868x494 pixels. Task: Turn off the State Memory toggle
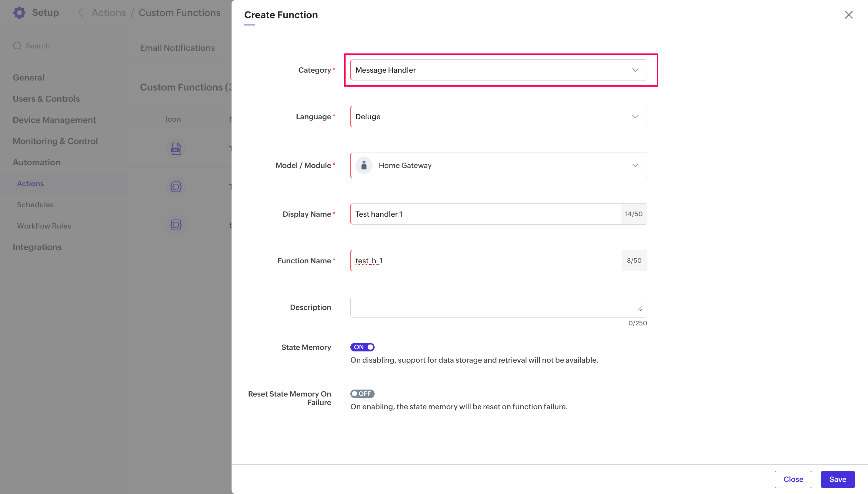(362, 347)
